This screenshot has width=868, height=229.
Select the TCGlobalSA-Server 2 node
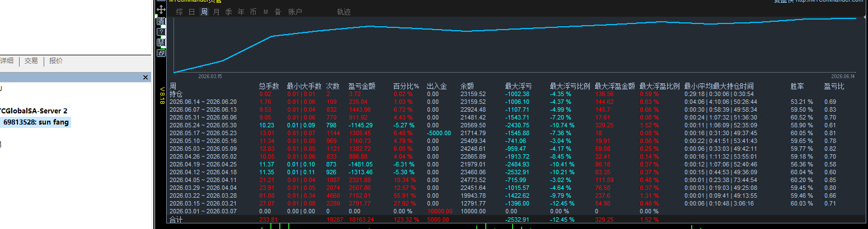pyautogui.click(x=34, y=111)
